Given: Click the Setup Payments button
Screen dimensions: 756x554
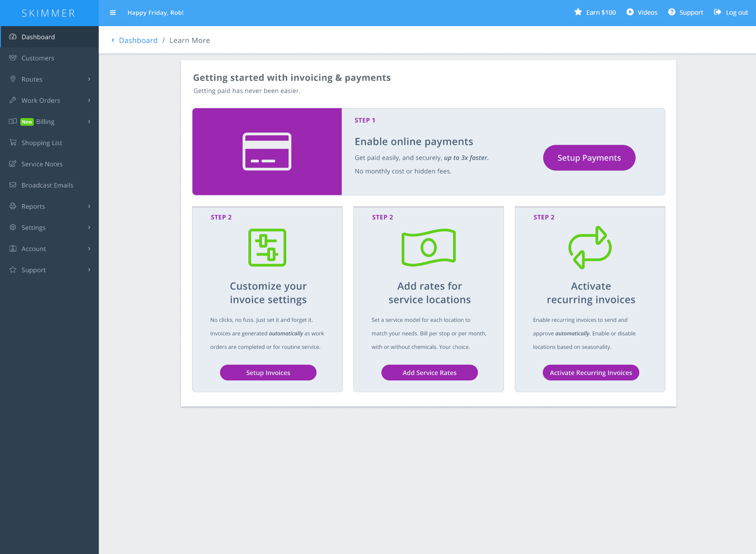Looking at the screenshot, I should pos(589,158).
